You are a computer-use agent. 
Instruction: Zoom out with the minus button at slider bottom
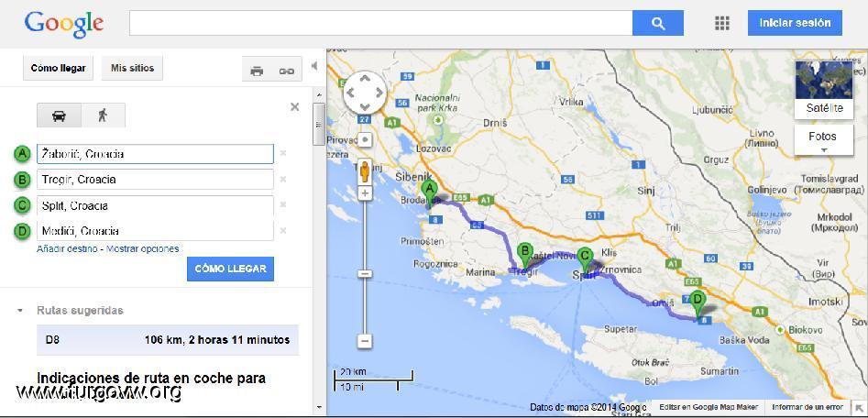364,341
